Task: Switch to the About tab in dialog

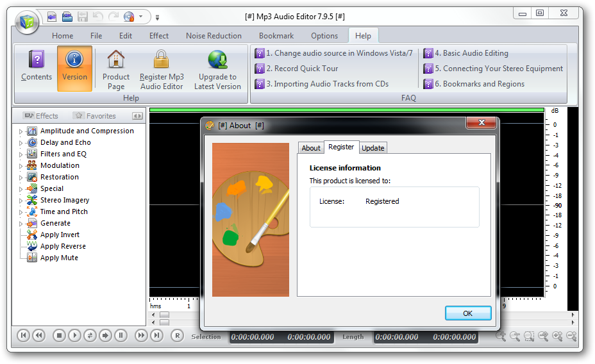Action: [x=311, y=148]
